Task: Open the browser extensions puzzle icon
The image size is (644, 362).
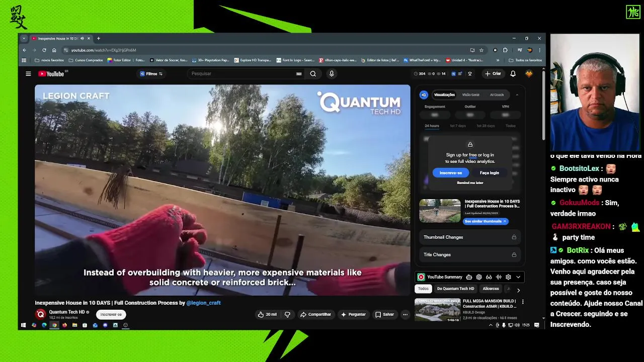Action: [x=505, y=50]
